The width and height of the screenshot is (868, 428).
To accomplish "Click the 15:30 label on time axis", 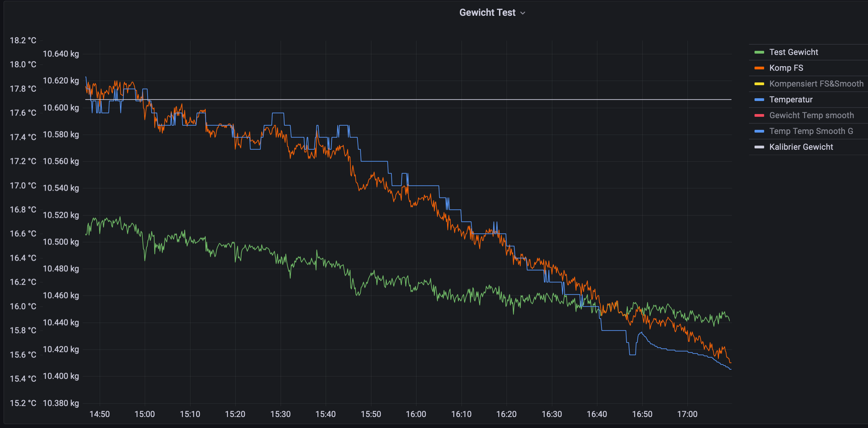I will [x=280, y=414].
